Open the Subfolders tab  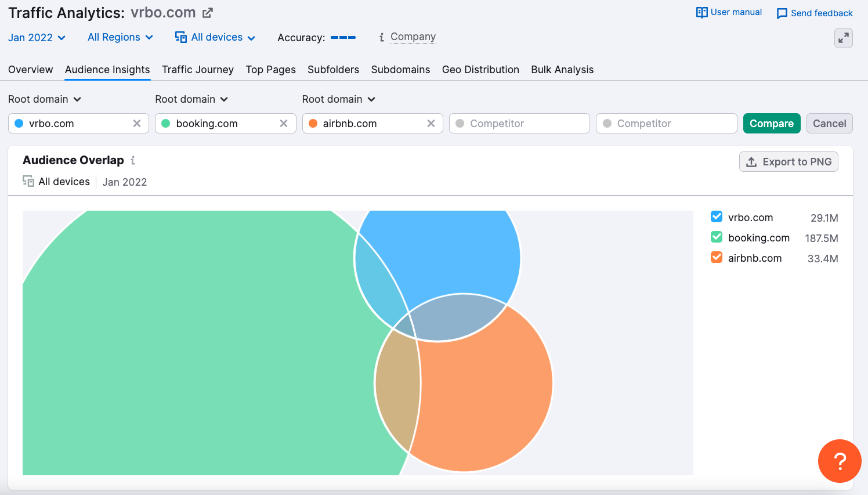(x=334, y=70)
